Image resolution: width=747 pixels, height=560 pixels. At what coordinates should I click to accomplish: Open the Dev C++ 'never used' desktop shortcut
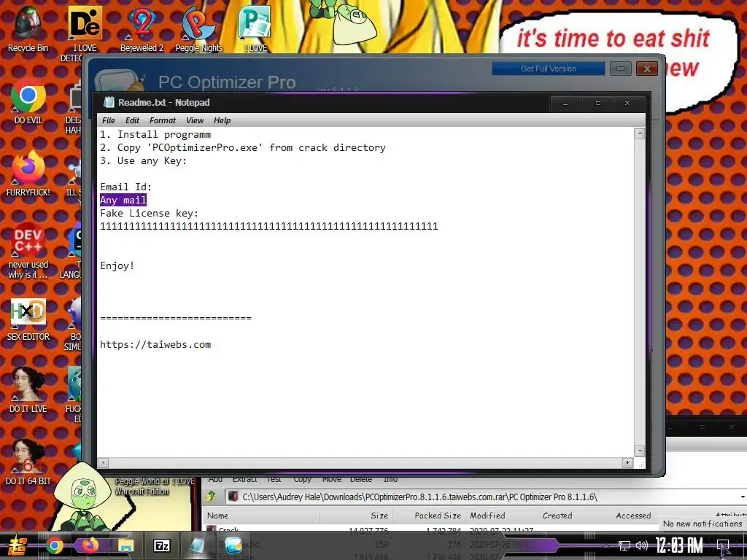click(28, 251)
